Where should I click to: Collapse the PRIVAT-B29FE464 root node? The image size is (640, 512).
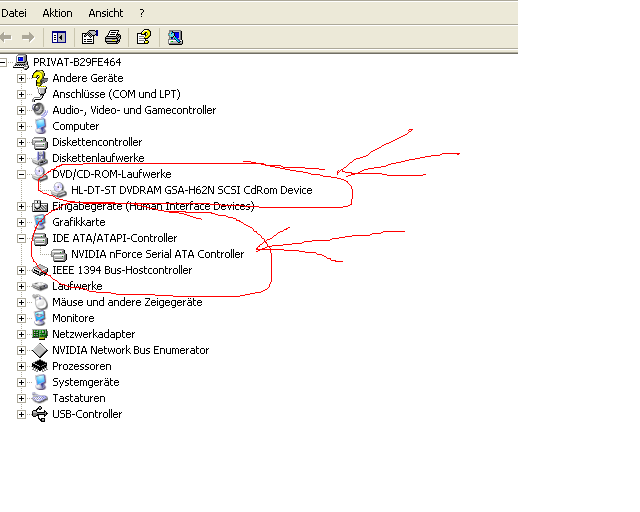pos(5,62)
